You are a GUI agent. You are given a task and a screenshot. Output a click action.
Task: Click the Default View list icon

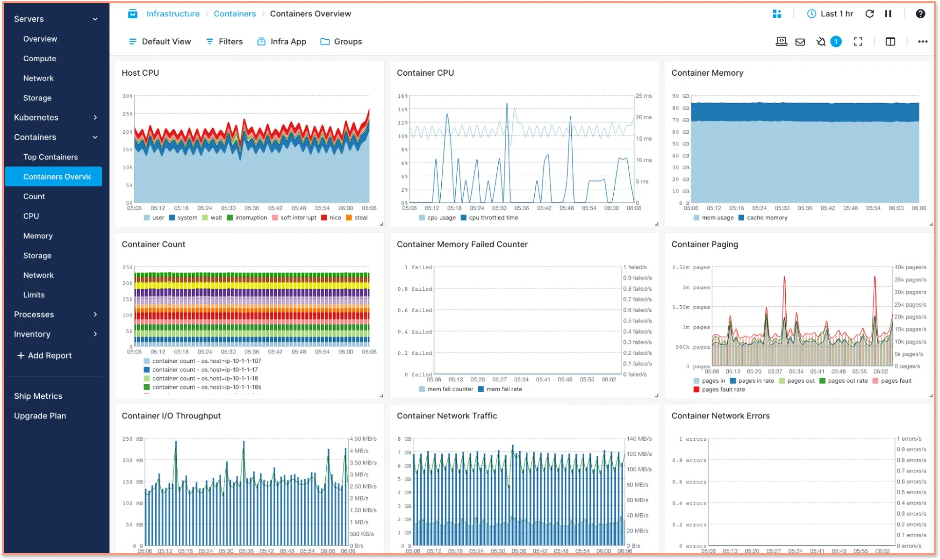pos(133,42)
